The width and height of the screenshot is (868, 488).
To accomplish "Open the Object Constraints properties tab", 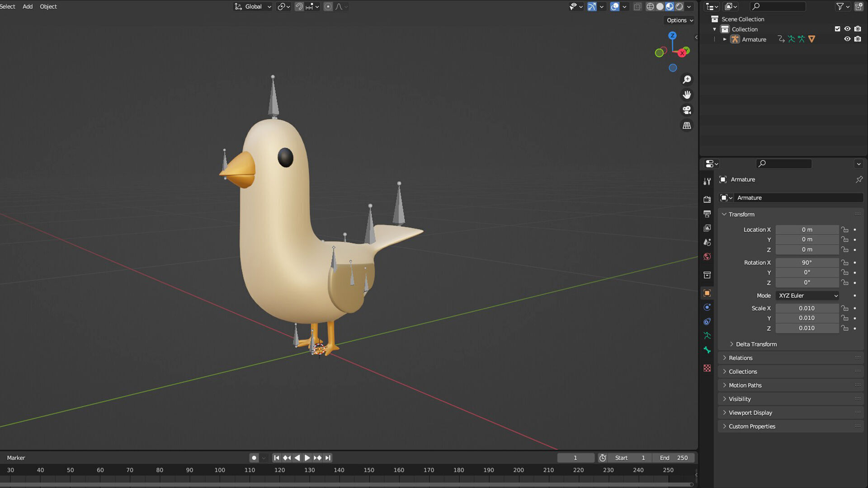I will (707, 322).
